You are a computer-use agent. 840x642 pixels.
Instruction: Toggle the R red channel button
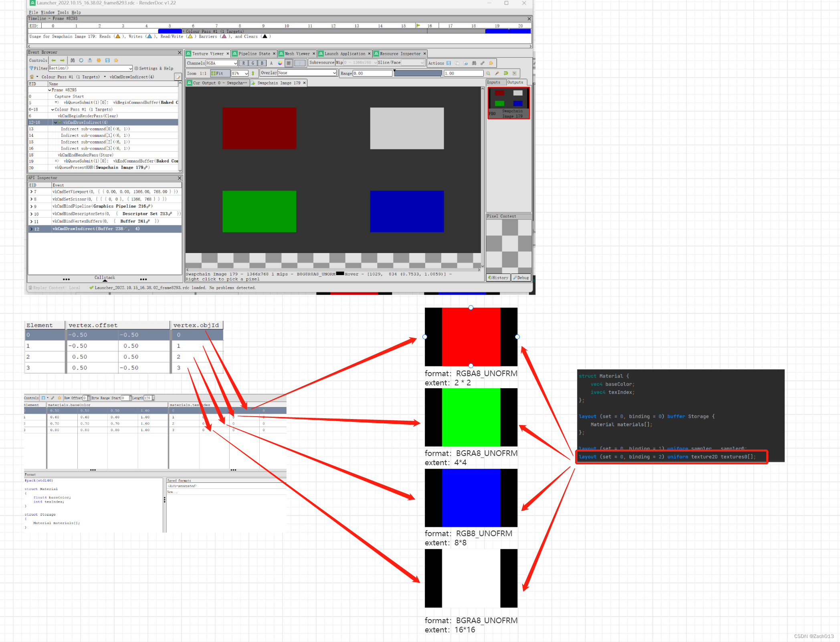pos(243,63)
